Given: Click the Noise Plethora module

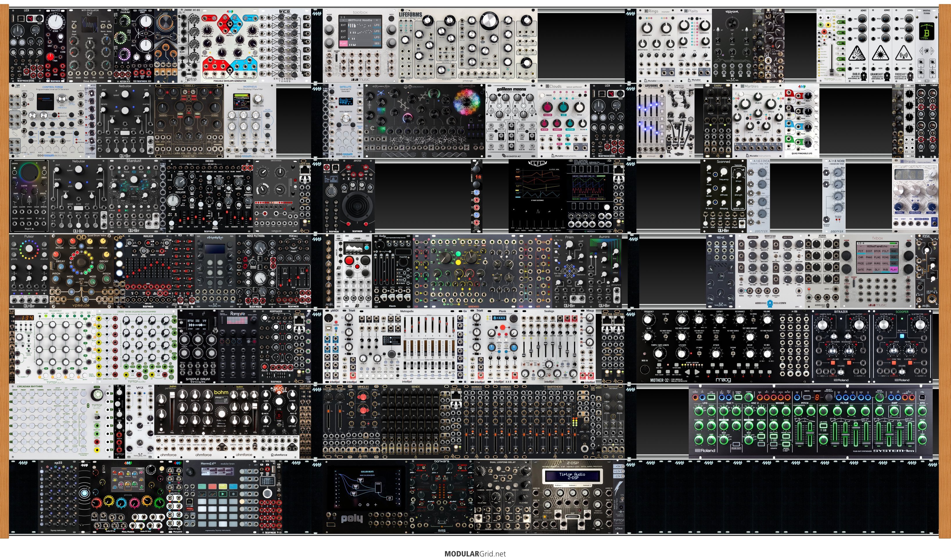Looking at the screenshot, I should click(256, 271).
